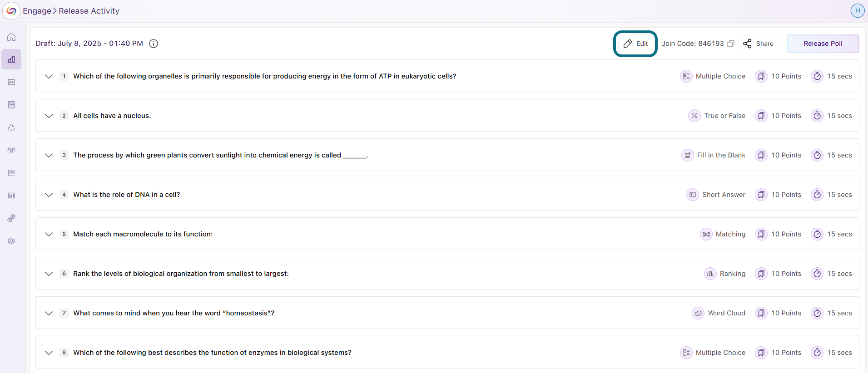Open the people group sidebar icon
Viewport: 868px width, 373px height.
[11, 150]
